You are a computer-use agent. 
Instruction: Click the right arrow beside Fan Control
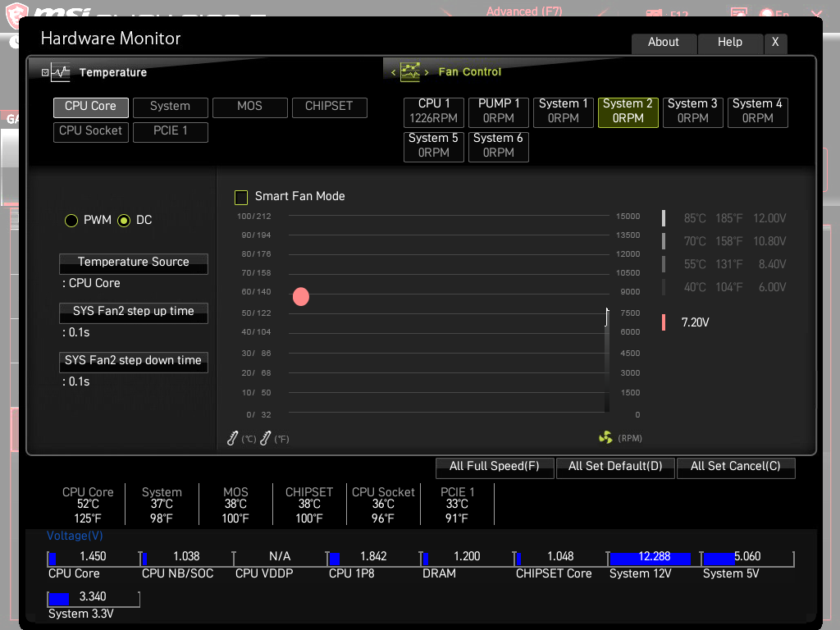(427, 72)
